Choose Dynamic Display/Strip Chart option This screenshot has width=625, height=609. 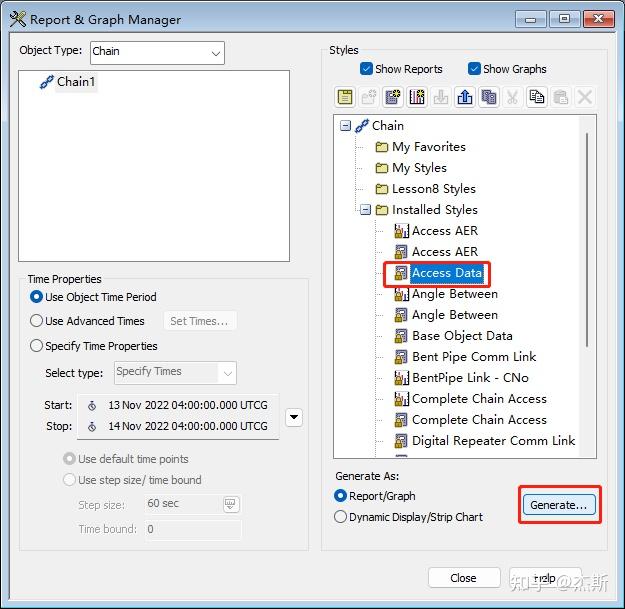coord(340,517)
